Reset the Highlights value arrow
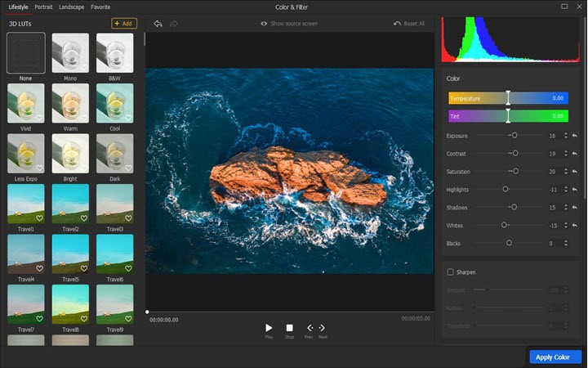This screenshot has width=588, height=368. [574, 190]
